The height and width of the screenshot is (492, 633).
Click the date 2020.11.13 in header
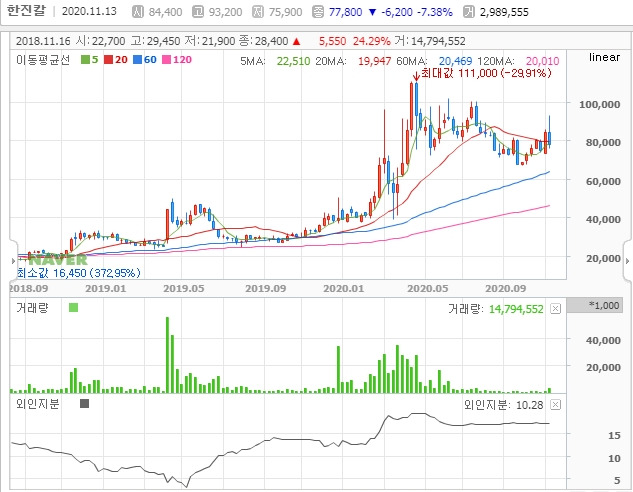point(89,11)
